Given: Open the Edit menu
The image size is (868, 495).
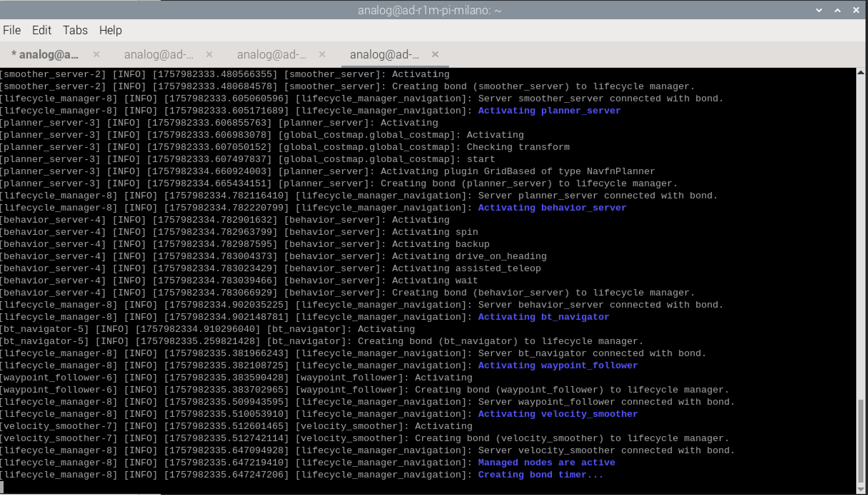Looking at the screenshot, I should click(x=41, y=30).
